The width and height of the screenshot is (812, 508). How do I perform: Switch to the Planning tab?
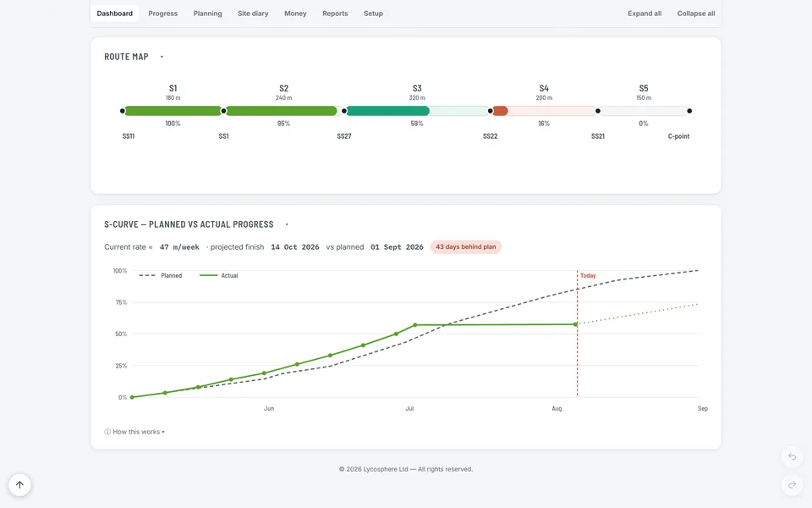pos(208,14)
